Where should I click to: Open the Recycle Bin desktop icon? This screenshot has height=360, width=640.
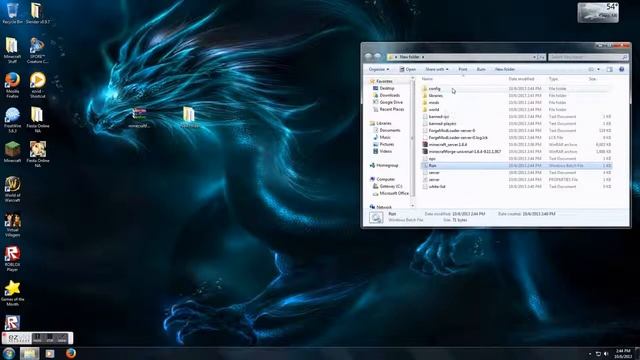pos(12,13)
